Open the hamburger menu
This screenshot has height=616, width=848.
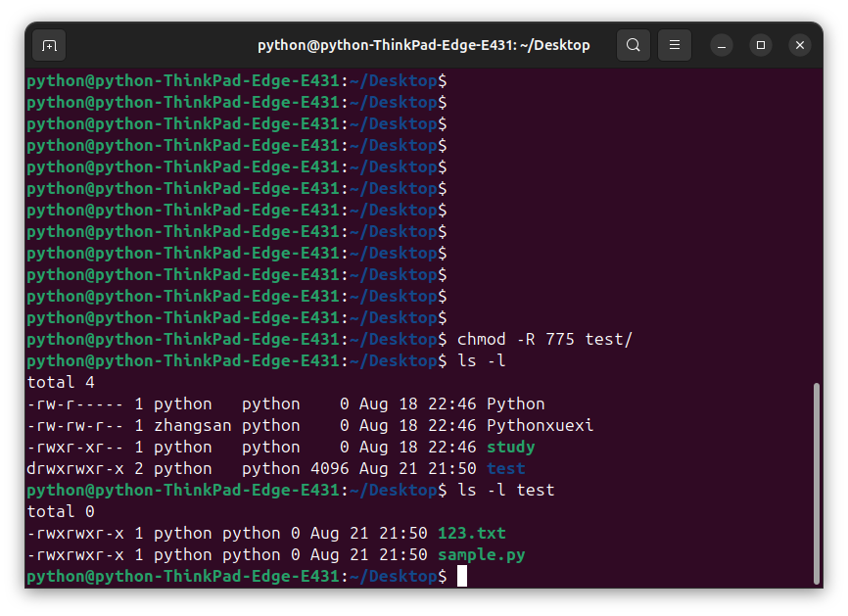(x=675, y=45)
